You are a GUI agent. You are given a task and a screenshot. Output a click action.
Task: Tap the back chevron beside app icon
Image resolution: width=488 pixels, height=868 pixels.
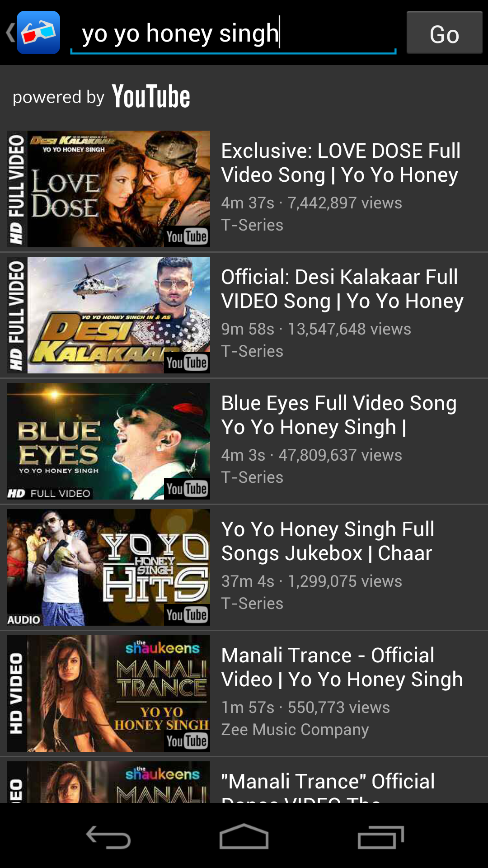click(10, 33)
